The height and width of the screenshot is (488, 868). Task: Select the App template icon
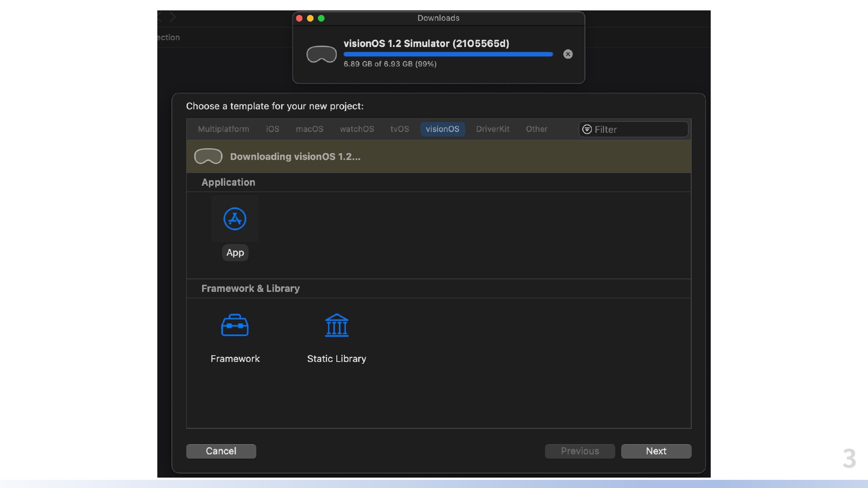click(235, 219)
